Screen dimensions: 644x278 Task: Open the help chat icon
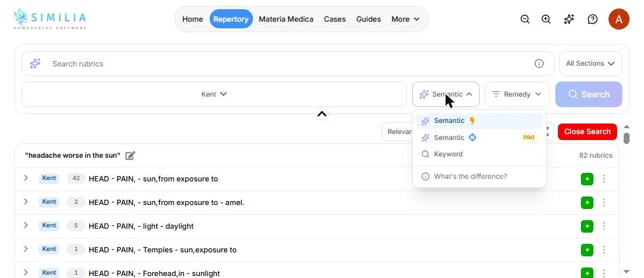point(592,19)
